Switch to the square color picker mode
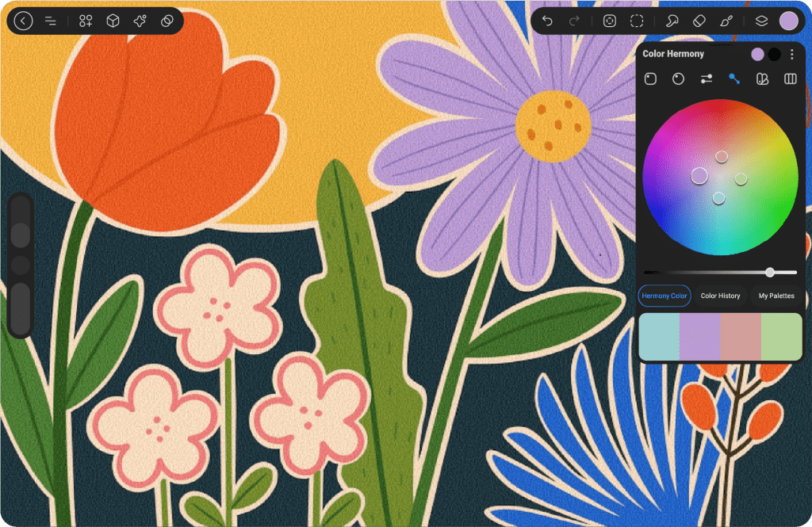This screenshot has width=812, height=527. coord(650,78)
